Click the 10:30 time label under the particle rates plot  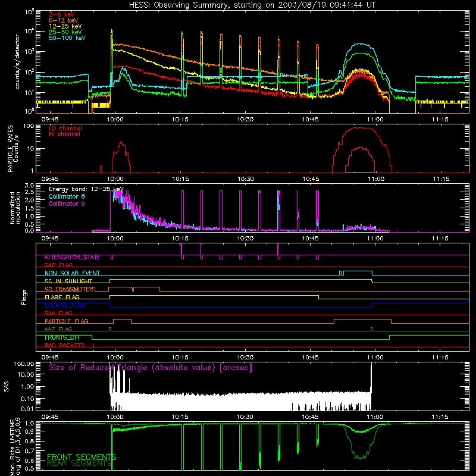[246, 179]
